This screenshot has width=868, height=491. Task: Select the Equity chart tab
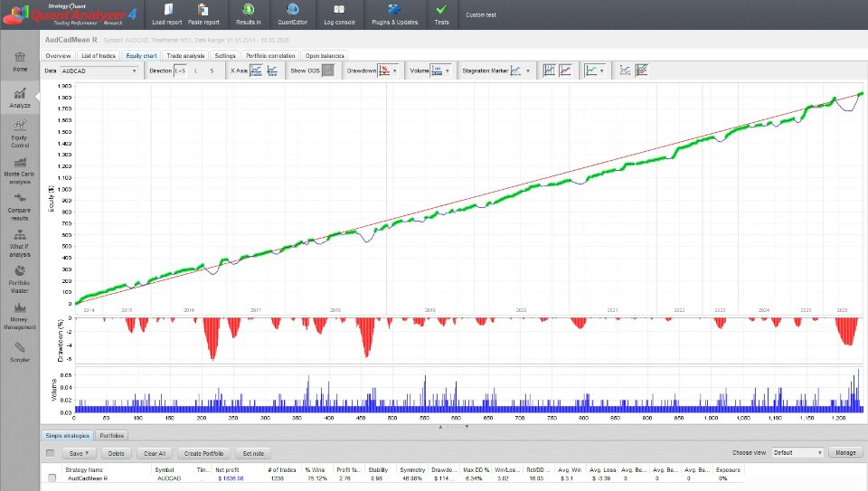coord(141,56)
